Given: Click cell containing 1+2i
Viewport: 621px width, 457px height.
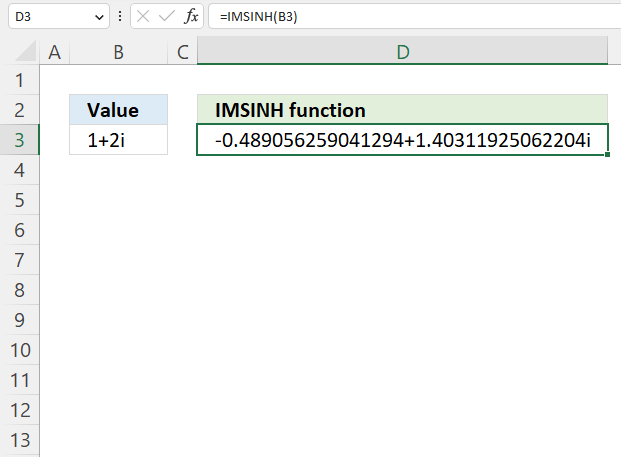Looking at the screenshot, I should [x=118, y=140].
